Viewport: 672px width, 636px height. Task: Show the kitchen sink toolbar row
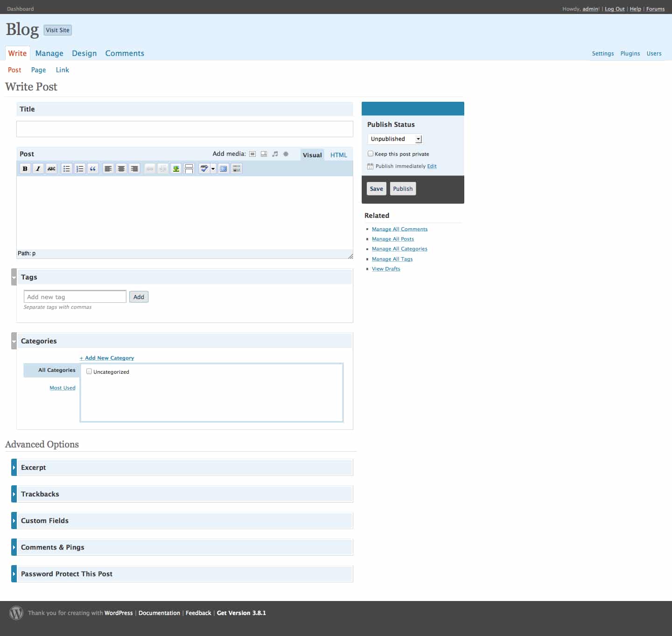pyautogui.click(x=237, y=169)
